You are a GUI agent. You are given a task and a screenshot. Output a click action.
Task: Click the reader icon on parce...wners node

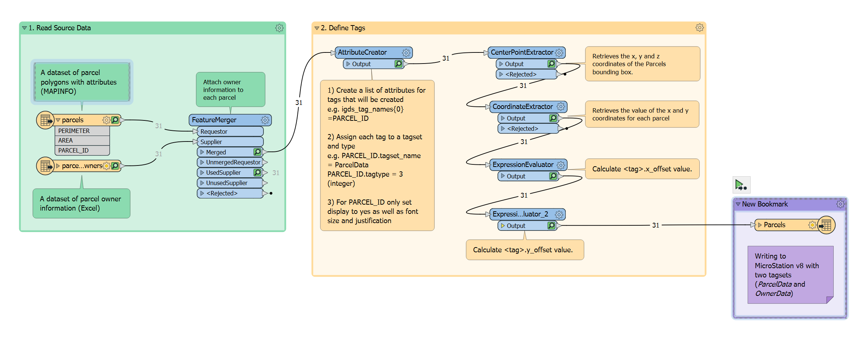point(45,165)
